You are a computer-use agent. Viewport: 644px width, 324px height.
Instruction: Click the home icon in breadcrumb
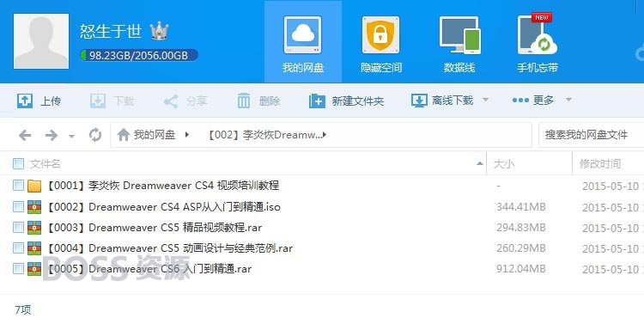tap(123, 134)
